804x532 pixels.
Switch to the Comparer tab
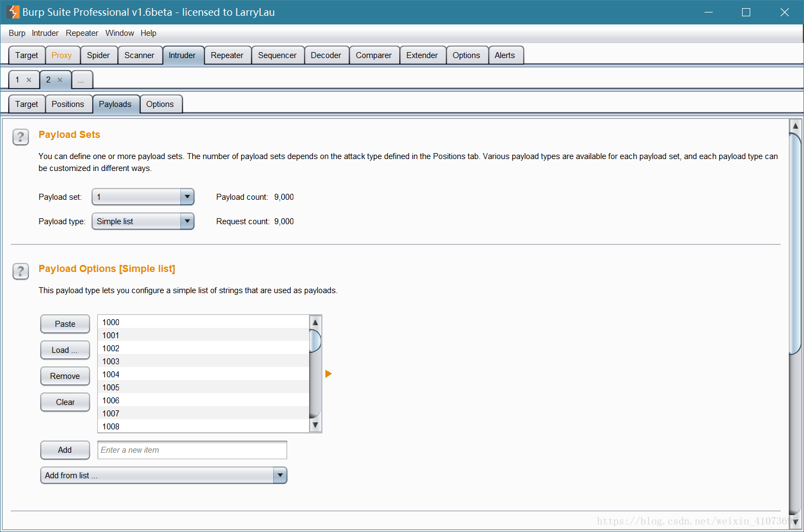pos(374,55)
